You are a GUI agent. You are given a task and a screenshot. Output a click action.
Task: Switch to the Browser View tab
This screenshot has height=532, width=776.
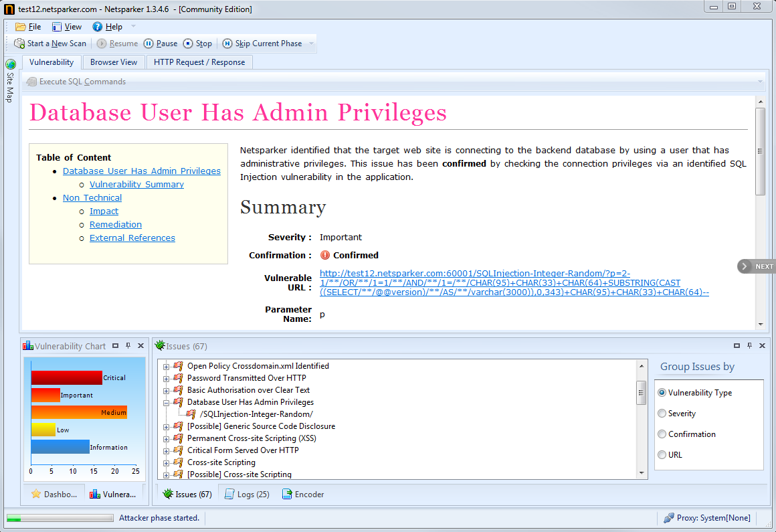click(113, 62)
